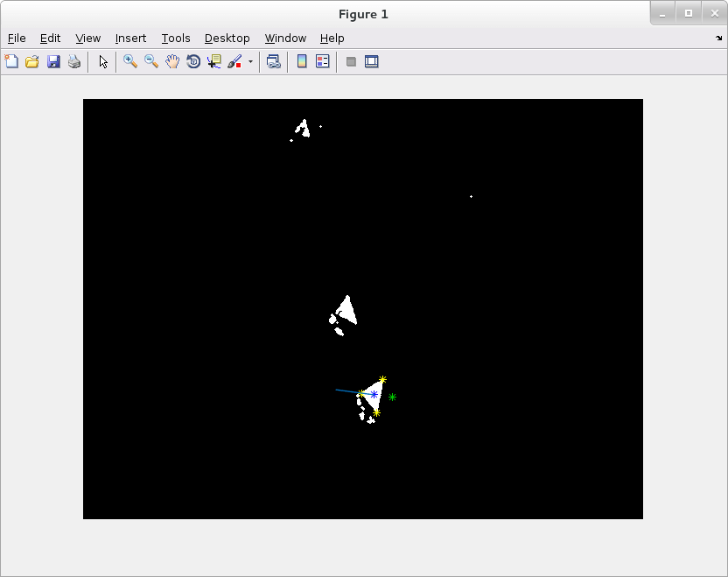This screenshot has width=728, height=577.
Task: Open the Edit menu
Action: click(50, 39)
